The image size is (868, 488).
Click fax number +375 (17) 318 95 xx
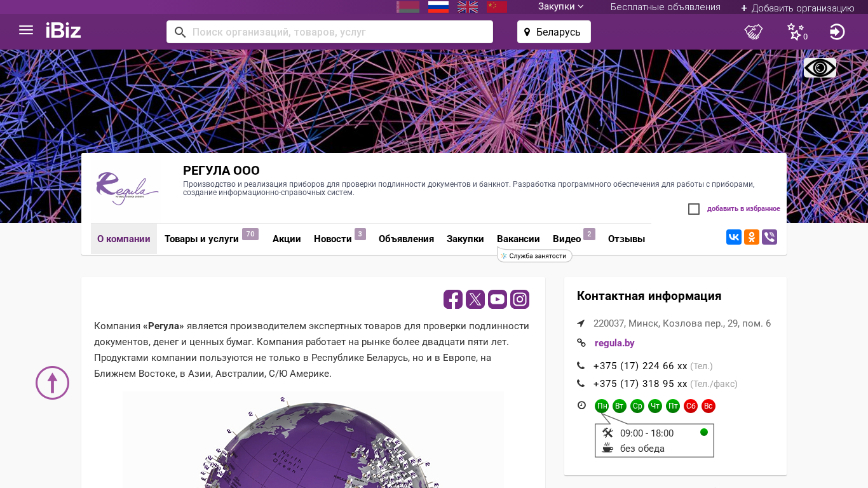(641, 384)
